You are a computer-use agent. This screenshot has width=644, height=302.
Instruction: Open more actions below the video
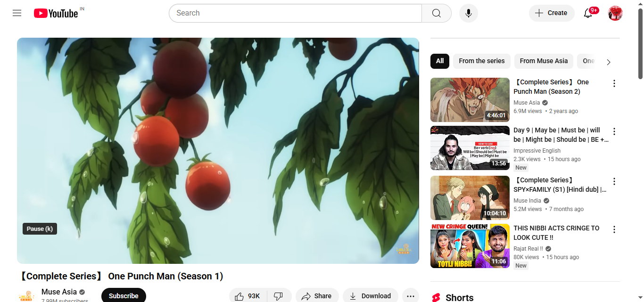point(411,296)
